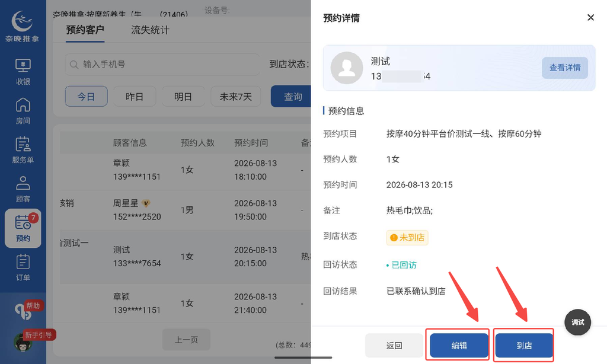Screen dimensions: 607x364
Task: Click the 1男 count cell
Action: (x=187, y=210)
